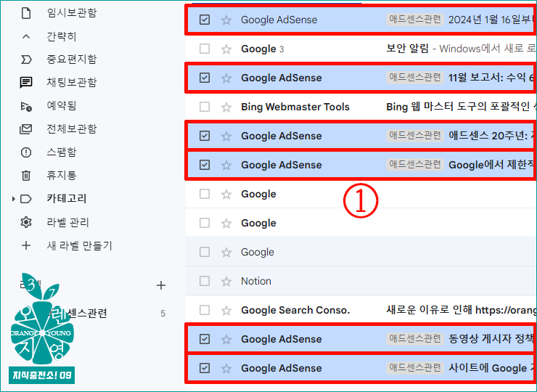Uncheck the Google에서 제한적 AdSense email

point(205,165)
